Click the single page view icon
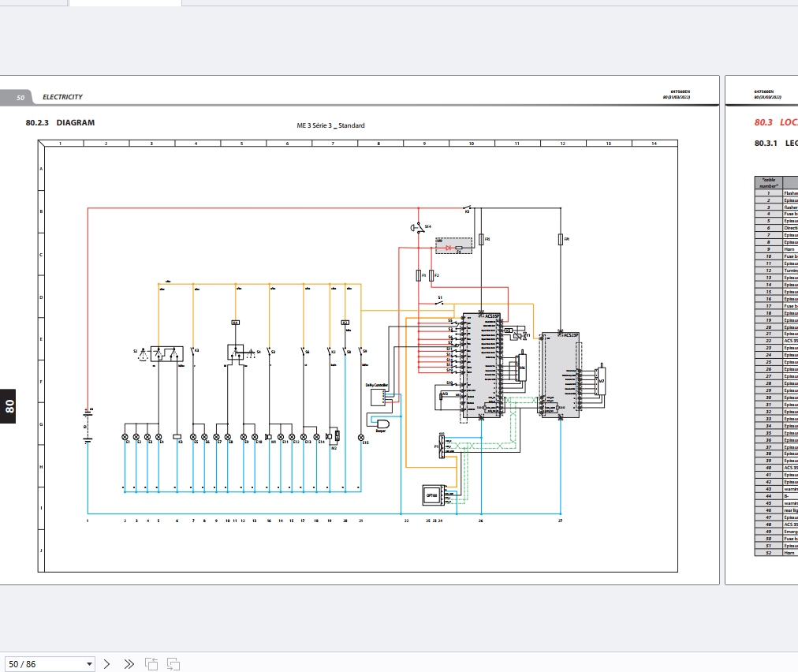798x672 pixels. (151, 664)
